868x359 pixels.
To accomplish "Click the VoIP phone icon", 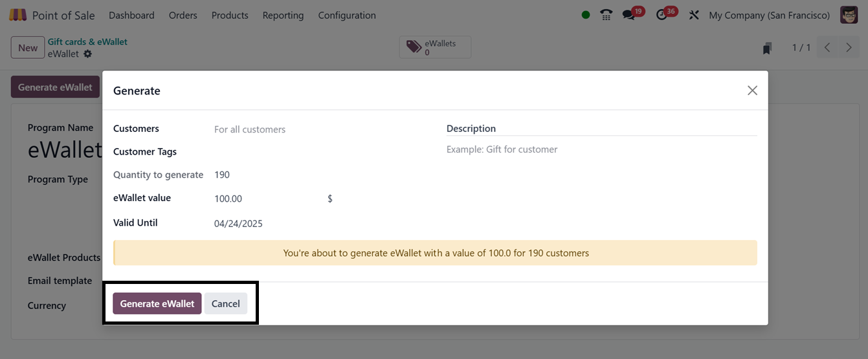I will pos(606,15).
